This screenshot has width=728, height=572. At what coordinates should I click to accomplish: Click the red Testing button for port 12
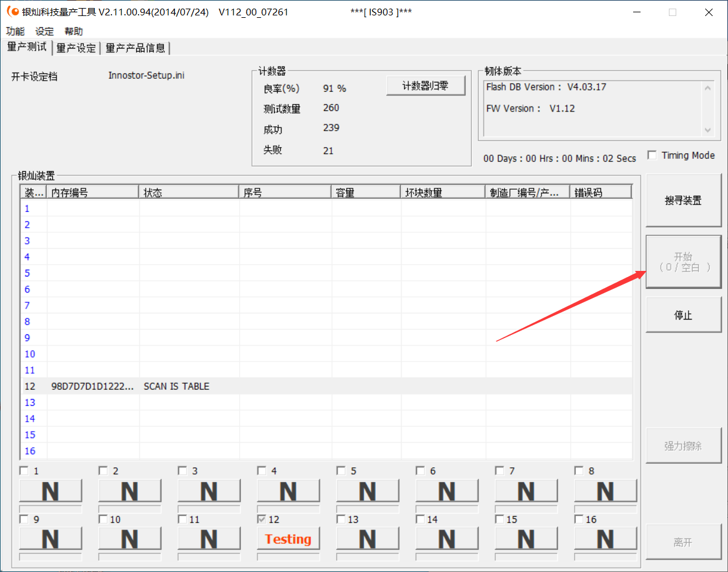pyautogui.click(x=288, y=539)
